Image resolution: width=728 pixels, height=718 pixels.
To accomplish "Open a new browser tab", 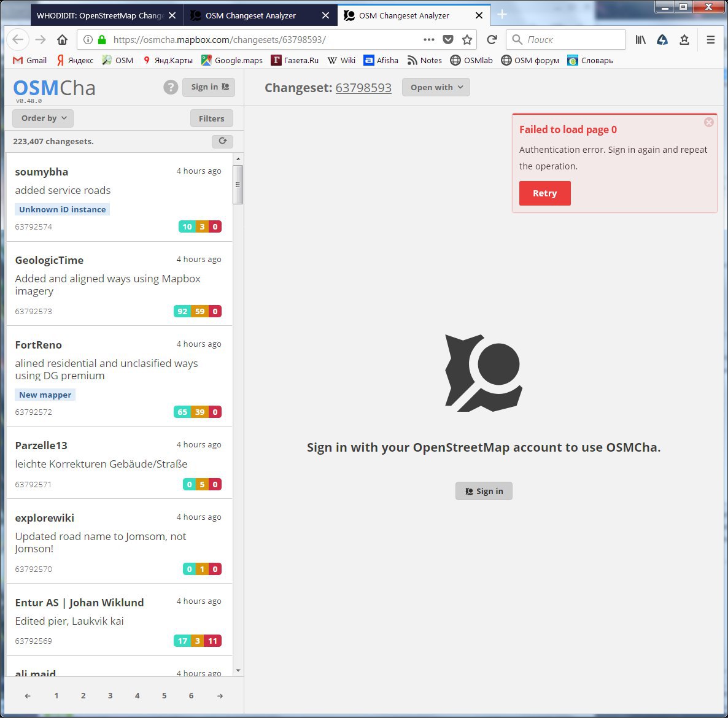I will coord(502,15).
